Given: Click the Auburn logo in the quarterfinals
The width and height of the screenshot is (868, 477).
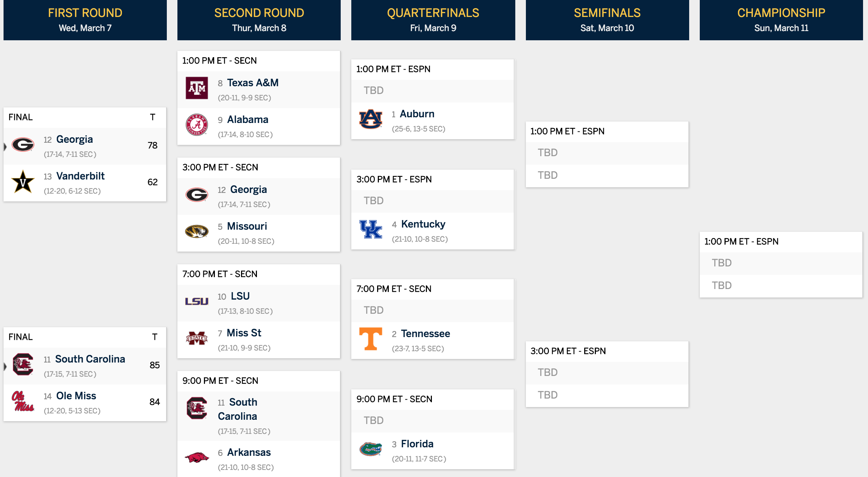Looking at the screenshot, I should pyautogui.click(x=371, y=119).
